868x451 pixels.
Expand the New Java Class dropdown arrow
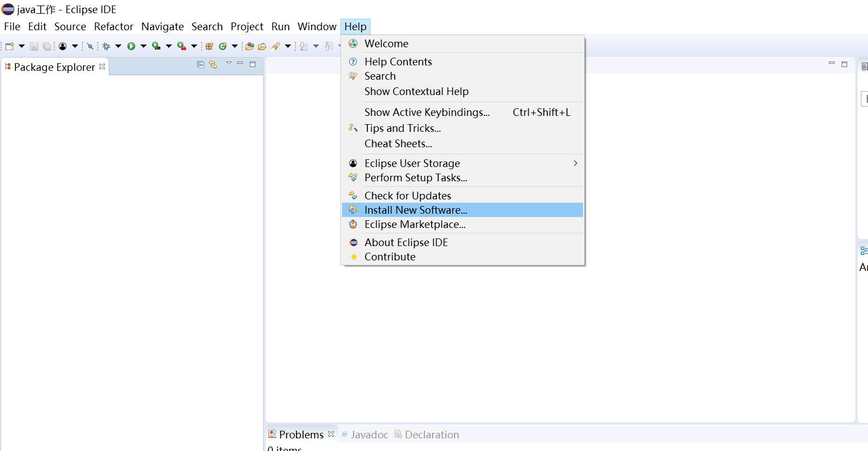pyautogui.click(x=234, y=46)
